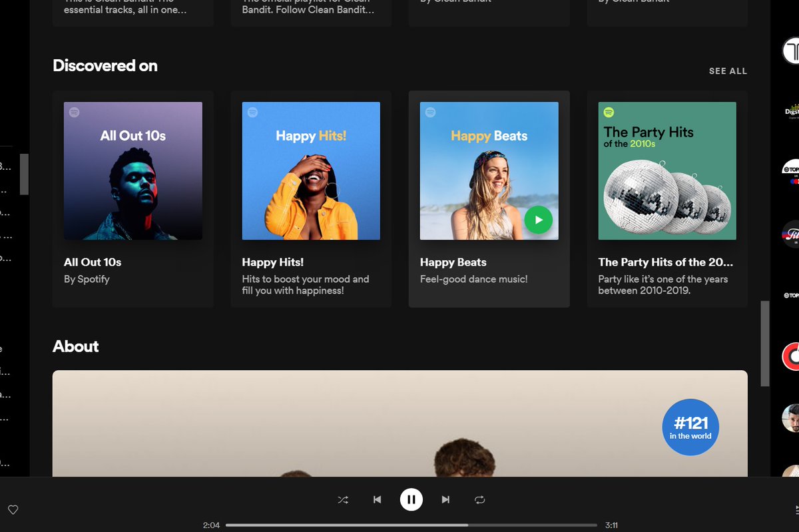Play the Happy Beats playlist via the green button
Screen dimensions: 799x532
click(538, 220)
